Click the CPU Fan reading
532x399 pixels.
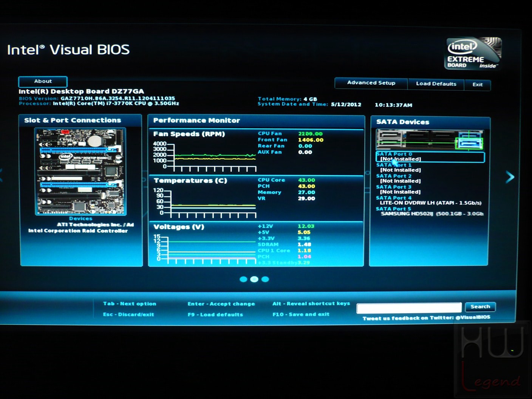coord(290,134)
